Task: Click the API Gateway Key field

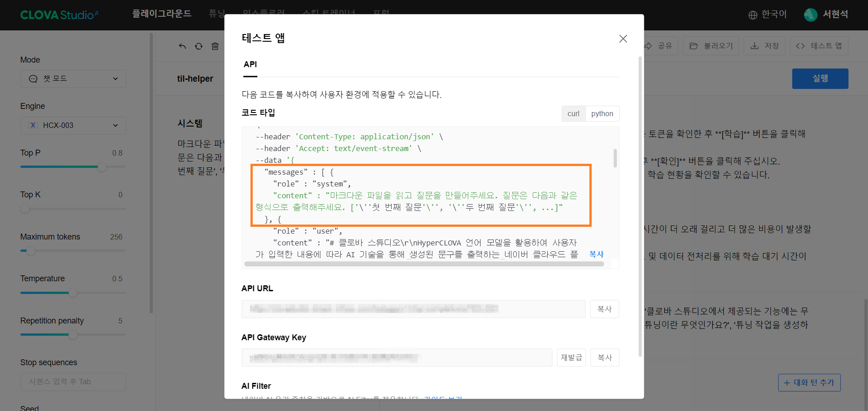Action: [x=397, y=357]
